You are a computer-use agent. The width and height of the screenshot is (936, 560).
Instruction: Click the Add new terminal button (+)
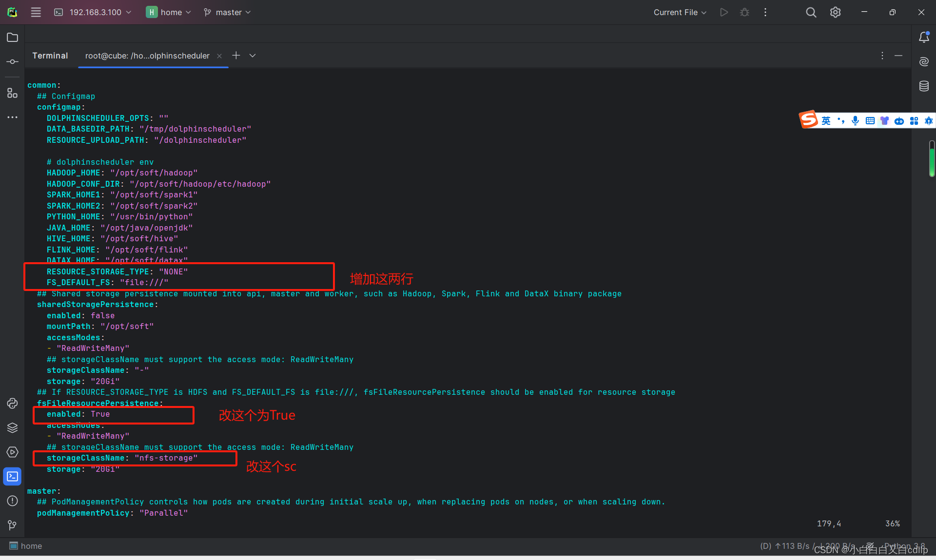[235, 56]
